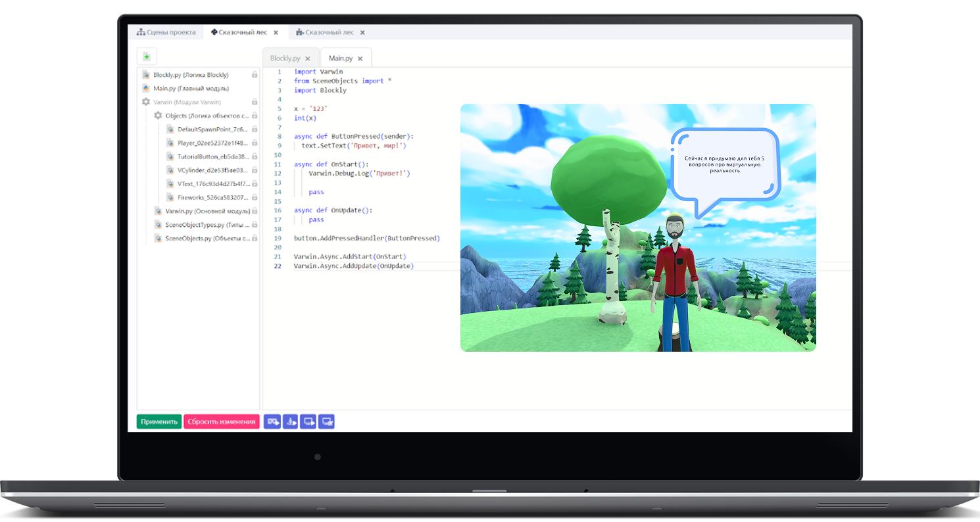This screenshot has height=522, width=980.
Task: Click 'button.AddPressedHandler(ButtonPressed)' line
Action: [x=367, y=238]
